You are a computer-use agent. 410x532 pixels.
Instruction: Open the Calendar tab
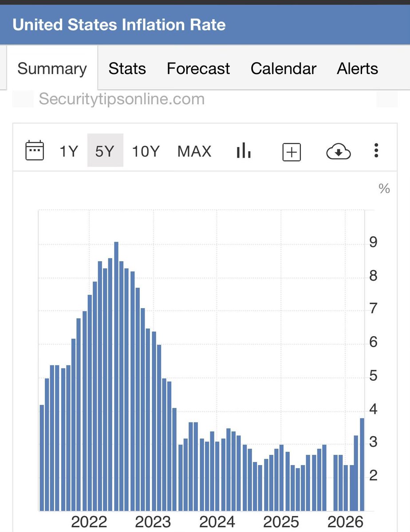coord(284,69)
